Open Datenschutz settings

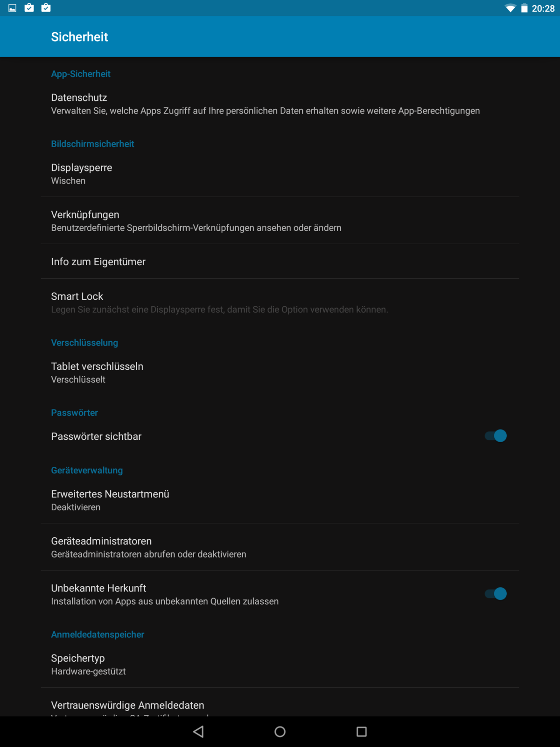pyautogui.click(x=265, y=104)
